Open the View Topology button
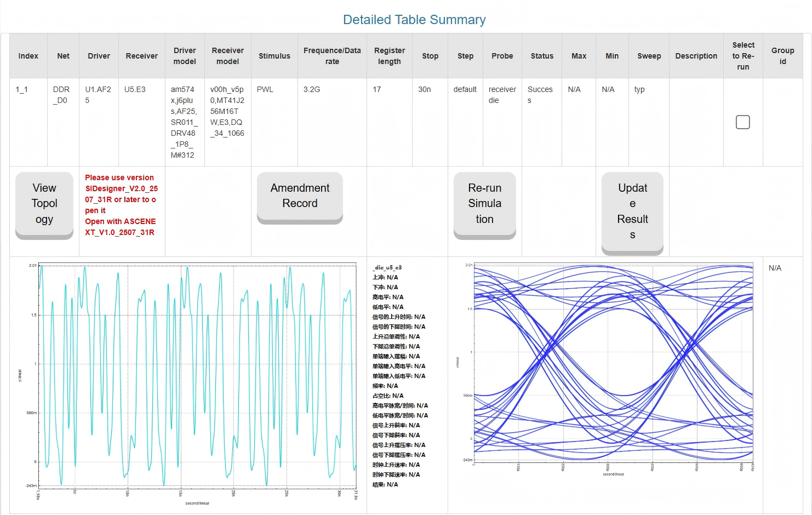Image resolution: width=812 pixels, height=515 pixels. pos(44,204)
